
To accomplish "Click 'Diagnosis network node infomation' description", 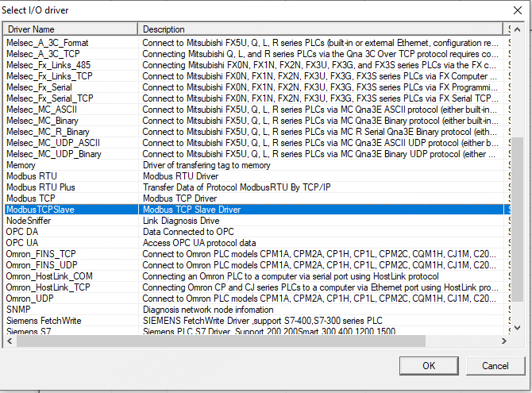I will click(208, 310).
